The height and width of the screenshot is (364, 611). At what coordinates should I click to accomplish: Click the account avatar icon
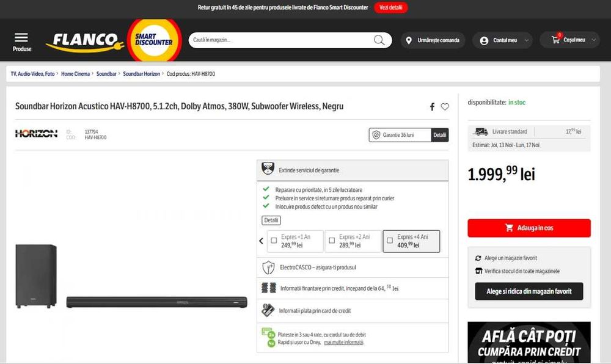pyautogui.click(x=484, y=40)
